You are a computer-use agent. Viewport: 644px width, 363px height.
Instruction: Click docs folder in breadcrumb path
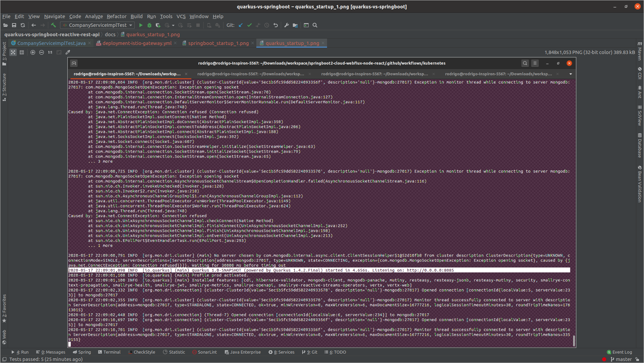click(x=110, y=34)
